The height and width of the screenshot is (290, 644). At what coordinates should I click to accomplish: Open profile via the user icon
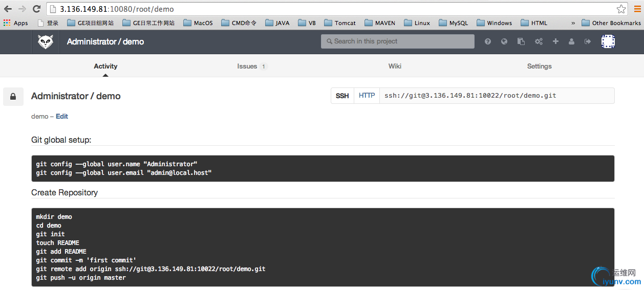(x=571, y=41)
